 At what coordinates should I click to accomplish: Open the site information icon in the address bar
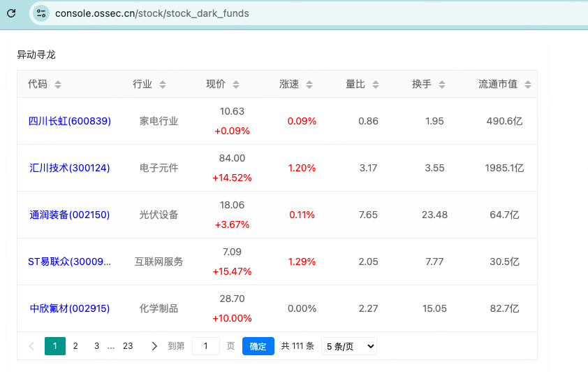click(41, 13)
